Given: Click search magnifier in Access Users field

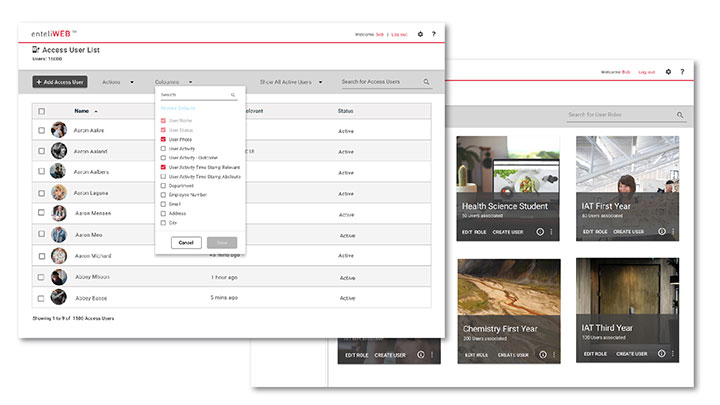Looking at the screenshot, I should click(427, 82).
